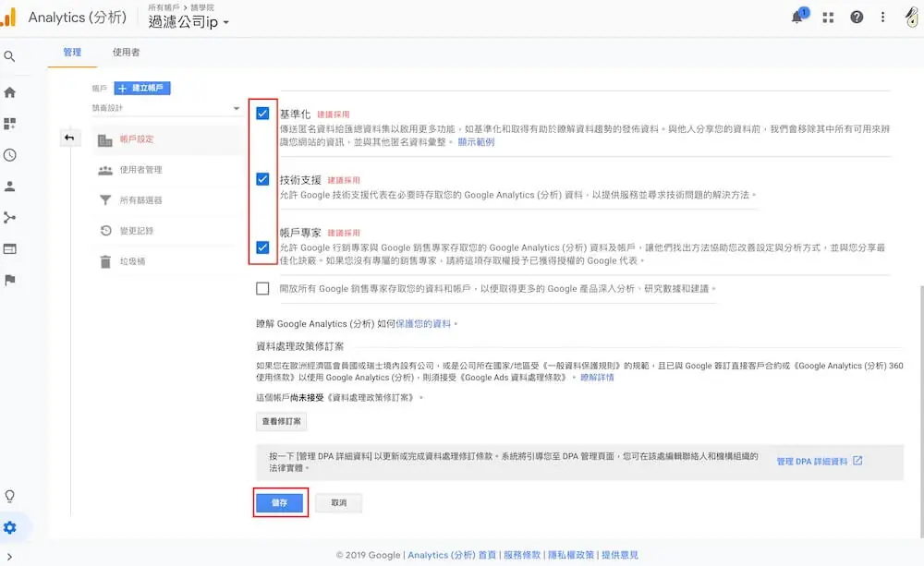Open the three-dot more options menu

(x=882, y=17)
